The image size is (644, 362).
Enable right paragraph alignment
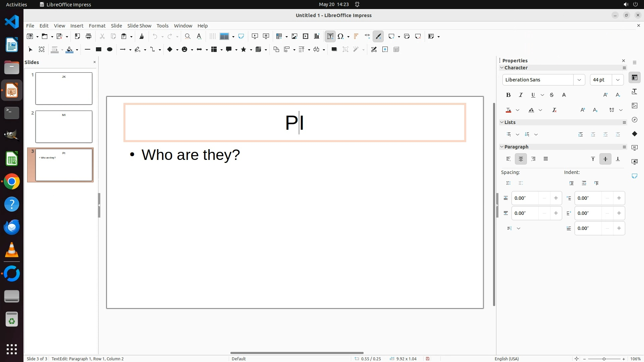click(x=533, y=159)
